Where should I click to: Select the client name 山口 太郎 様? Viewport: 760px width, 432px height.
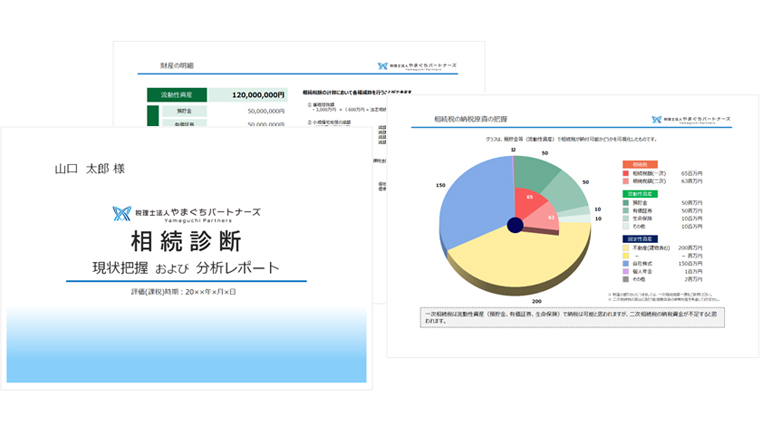[x=90, y=169]
